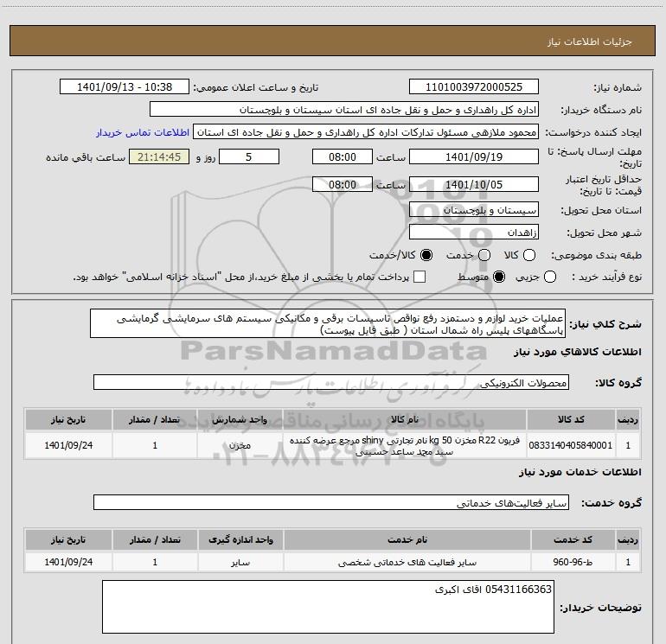
Task: Click the response deadline date 1401/09/19
Action: 474,156
